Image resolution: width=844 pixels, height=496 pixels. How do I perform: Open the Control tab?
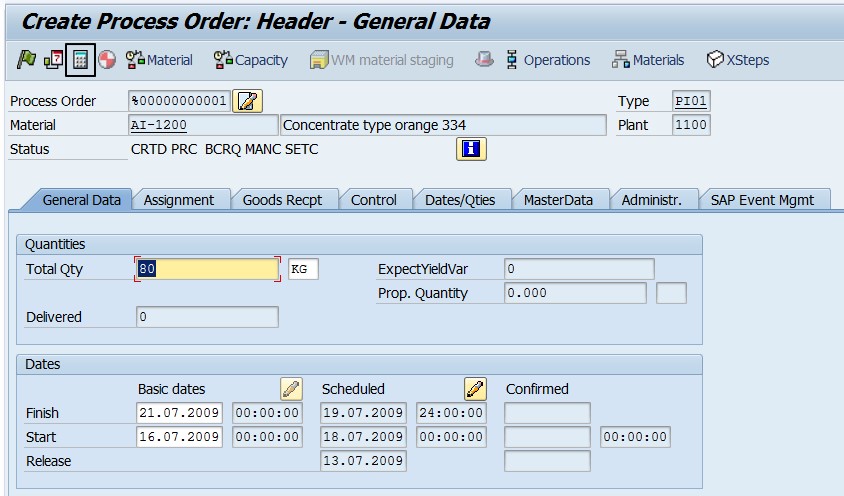(374, 200)
